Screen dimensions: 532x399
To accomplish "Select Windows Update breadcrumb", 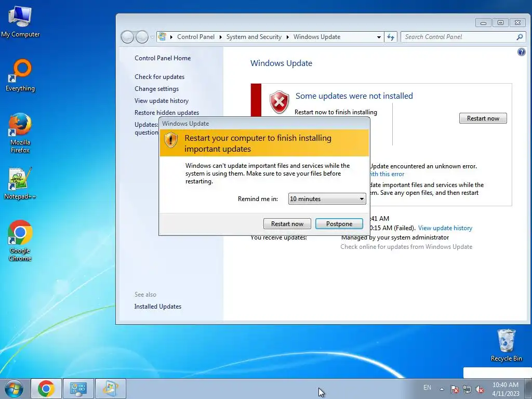I will [317, 37].
